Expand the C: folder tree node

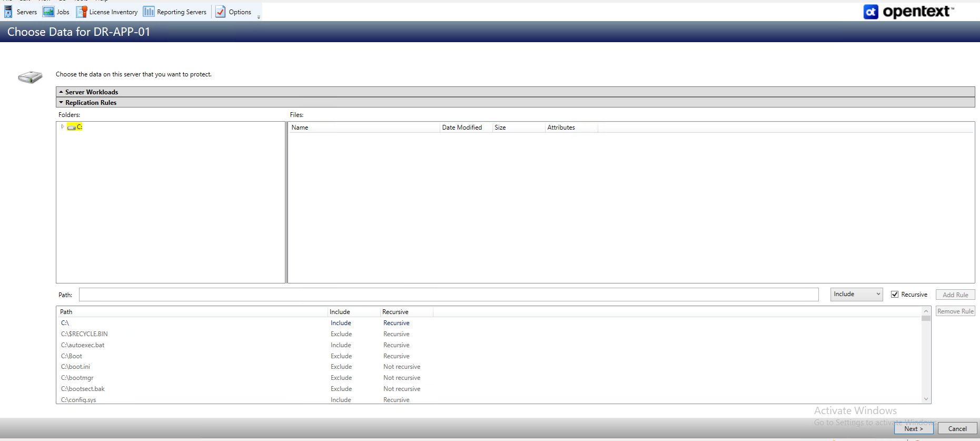point(63,126)
